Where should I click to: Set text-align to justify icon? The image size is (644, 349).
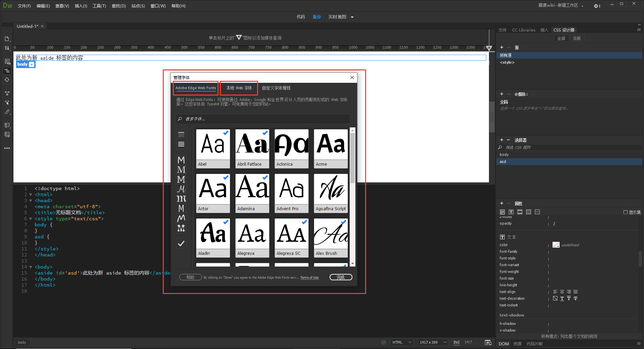(x=576, y=292)
